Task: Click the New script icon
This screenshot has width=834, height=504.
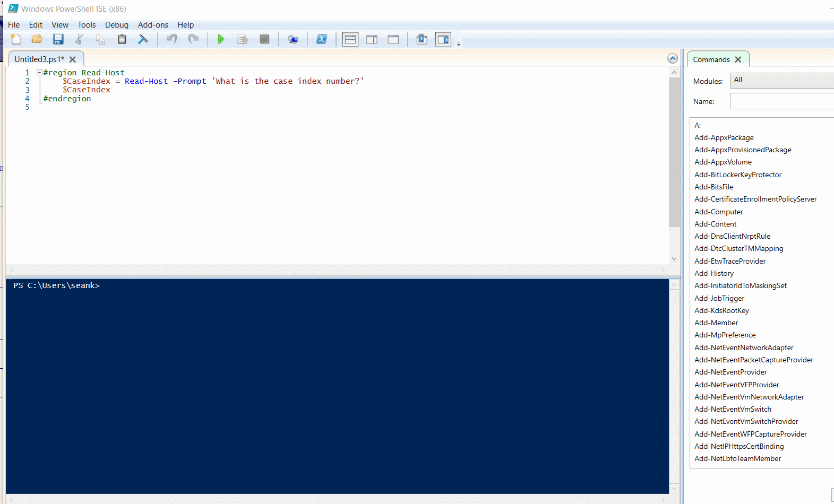Action: pos(16,39)
